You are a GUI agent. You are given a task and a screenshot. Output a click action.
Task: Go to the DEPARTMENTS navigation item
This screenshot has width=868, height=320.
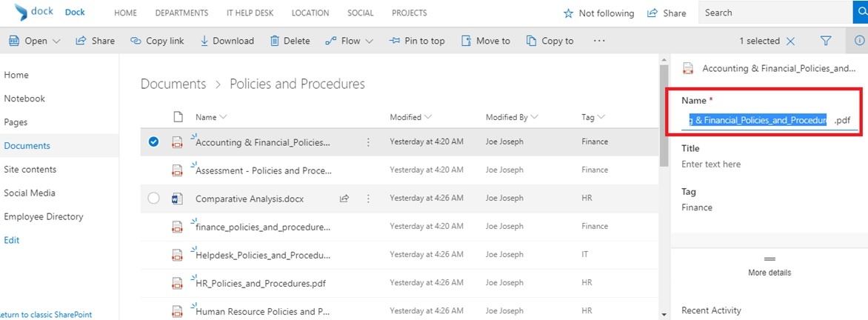pyautogui.click(x=181, y=13)
